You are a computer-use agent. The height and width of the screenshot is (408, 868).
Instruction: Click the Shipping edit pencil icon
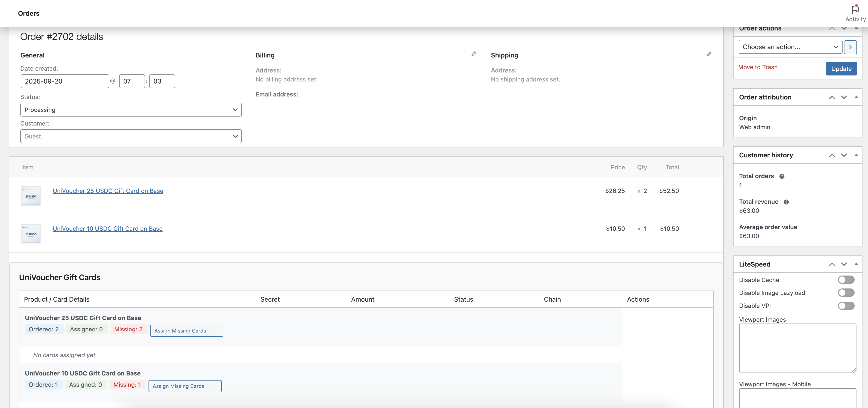pos(709,54)
